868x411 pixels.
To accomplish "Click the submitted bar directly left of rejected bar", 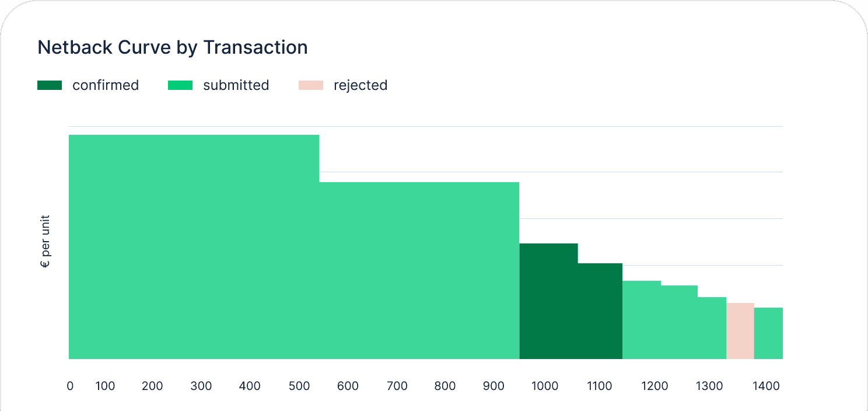I will tap(712, 328).
